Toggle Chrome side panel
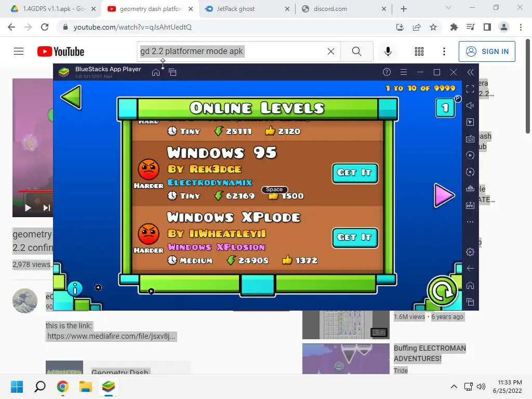Screen dimensions: 532x399 (x=487, y=27)
